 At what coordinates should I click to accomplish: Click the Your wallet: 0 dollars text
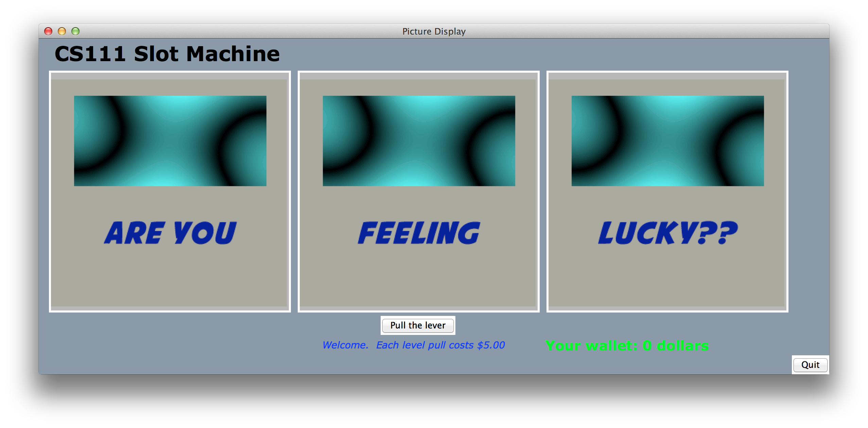627,346
